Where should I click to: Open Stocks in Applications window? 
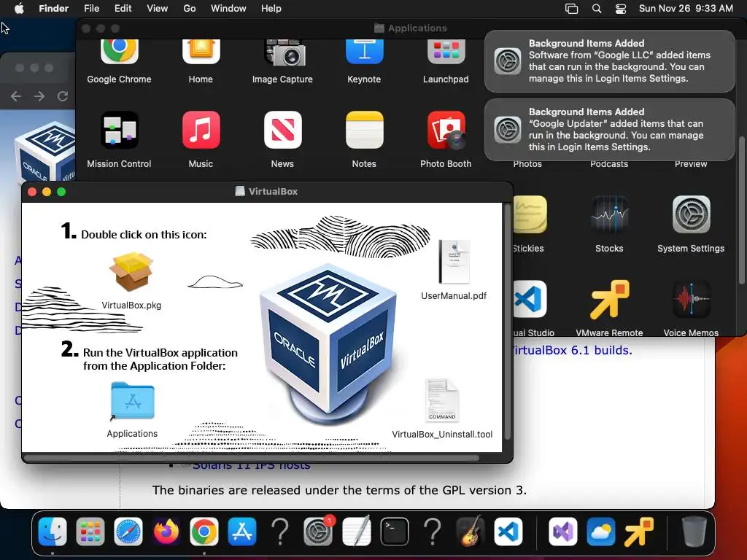click(x=609, y=215)
